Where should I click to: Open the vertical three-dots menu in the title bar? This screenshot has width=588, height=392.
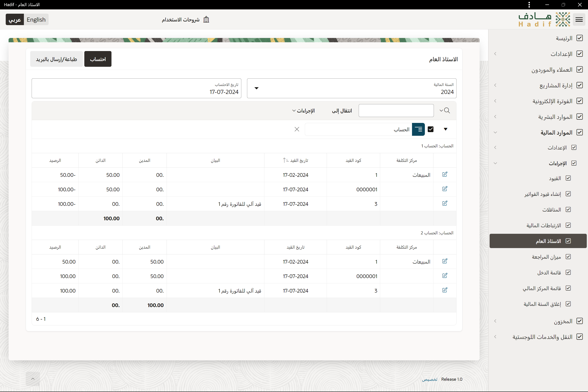coord(529,5)
